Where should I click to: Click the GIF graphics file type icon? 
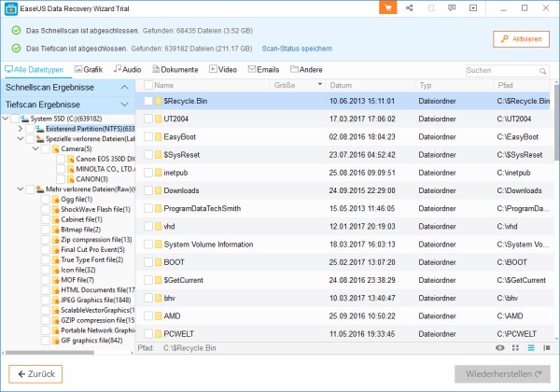(56, 341)
